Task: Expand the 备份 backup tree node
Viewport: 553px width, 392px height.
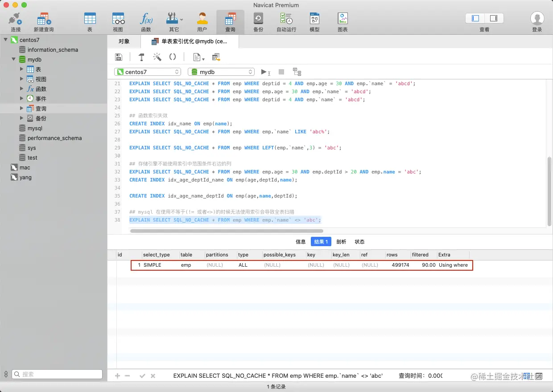Action: (x=21, y=118)
